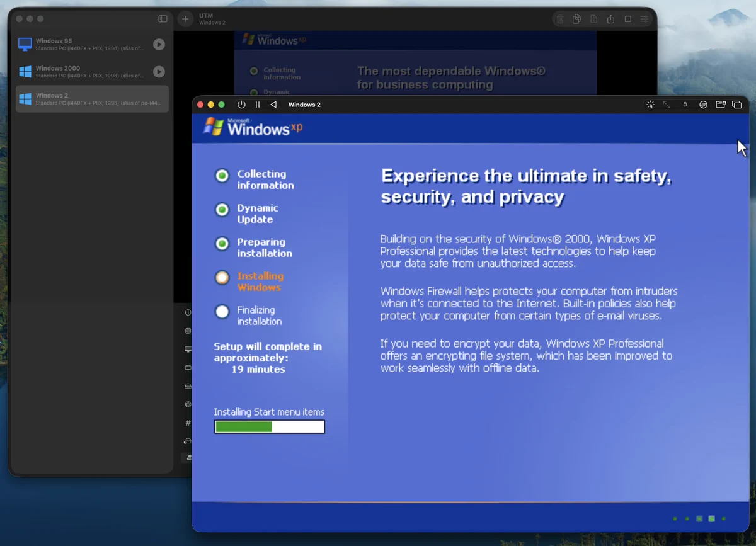The height and width of the screenshot is (546, 756).
Task: Click the 'Experience the ultimate in safety' heading
Action: (527, 186)
